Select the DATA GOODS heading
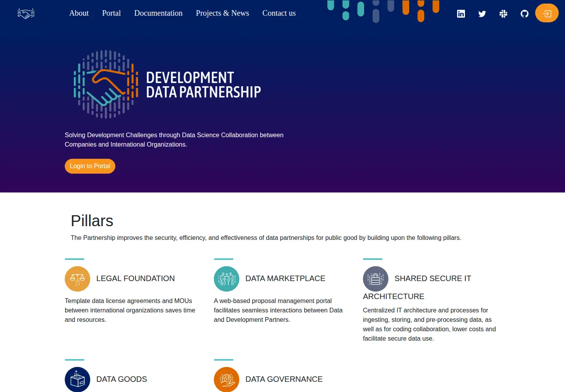This screenshot has height=392, width=565. [122, 379]
